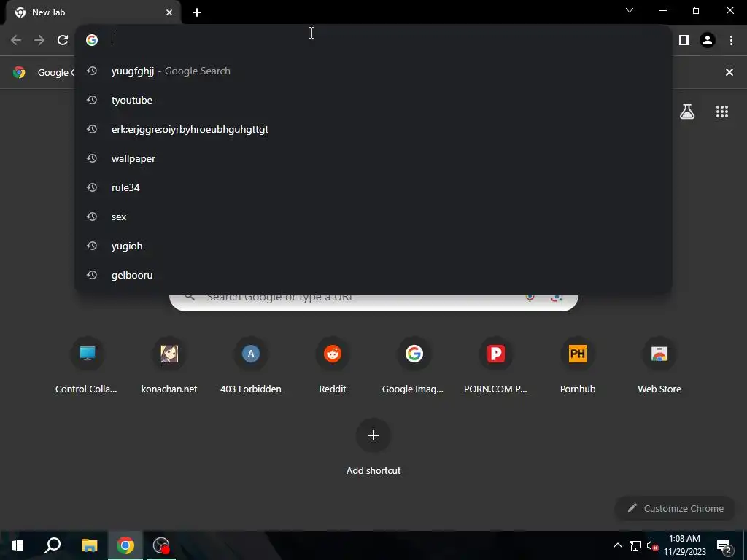
Task: Select the yuugfghjj Google Search suggestion
Action: [x=373, y=71]
